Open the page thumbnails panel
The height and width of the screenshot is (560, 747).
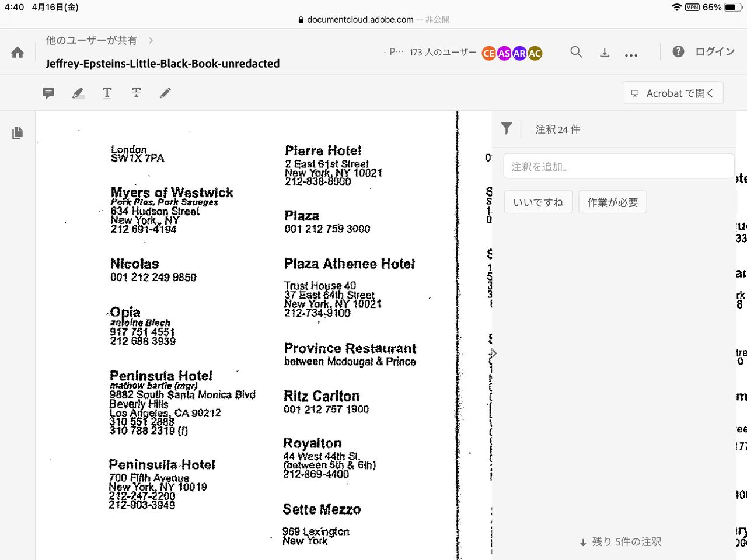18,133
